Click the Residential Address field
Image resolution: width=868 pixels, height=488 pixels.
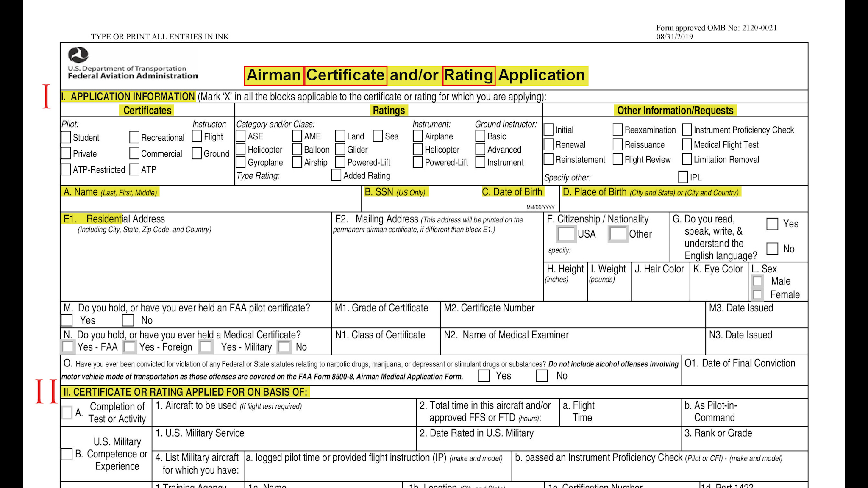tap(196, 257)
